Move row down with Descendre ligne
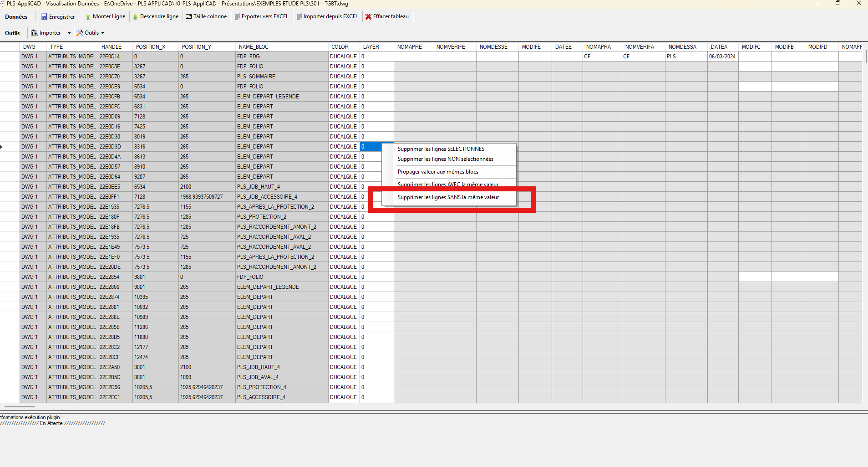Screen dimensions: 868x467 pyautogui.click(x=135, y=17)
